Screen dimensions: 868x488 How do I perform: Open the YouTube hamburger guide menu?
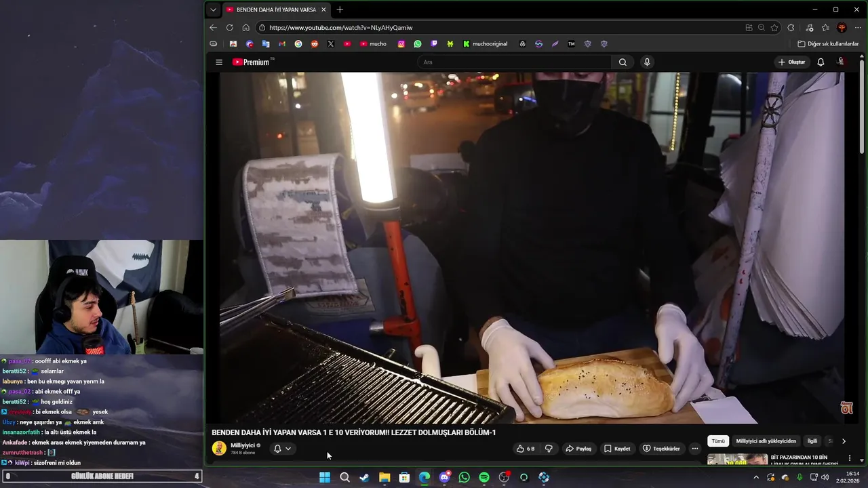point(219,62)
